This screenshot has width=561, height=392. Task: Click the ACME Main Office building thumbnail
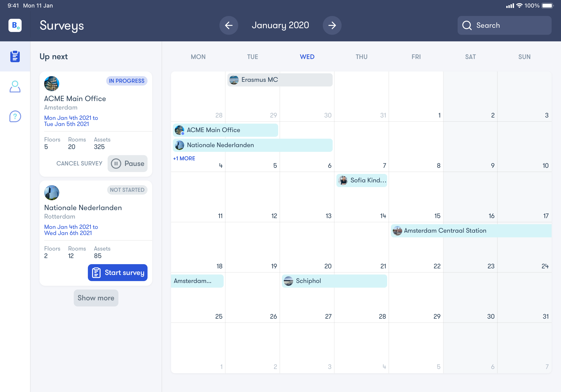[51, 84]
